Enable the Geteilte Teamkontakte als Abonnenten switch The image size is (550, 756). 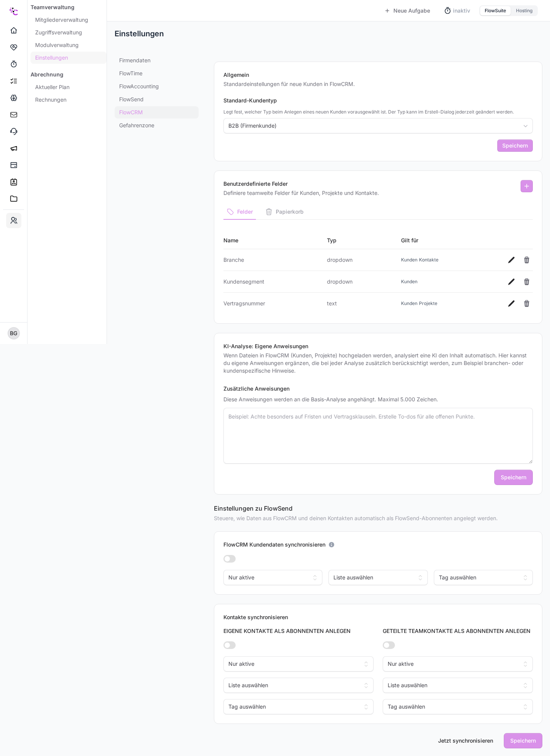(x=389, y=645)
